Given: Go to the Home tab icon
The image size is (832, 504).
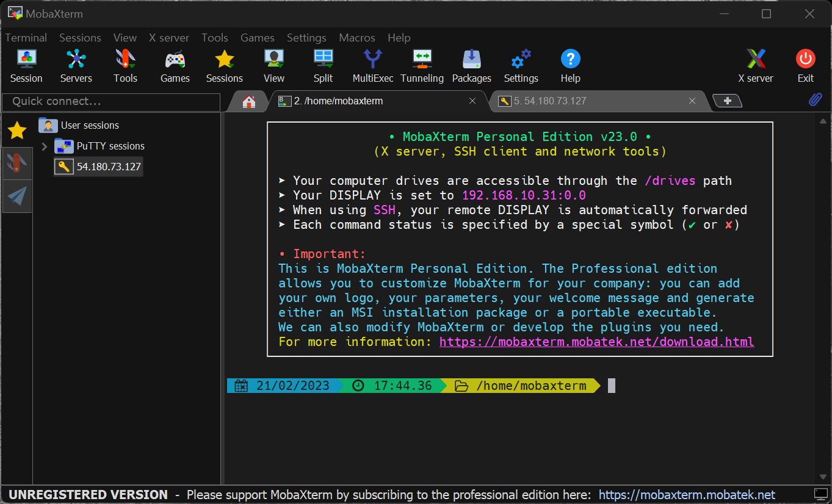Looking at the screenshot, I should (x=249, y=101).
